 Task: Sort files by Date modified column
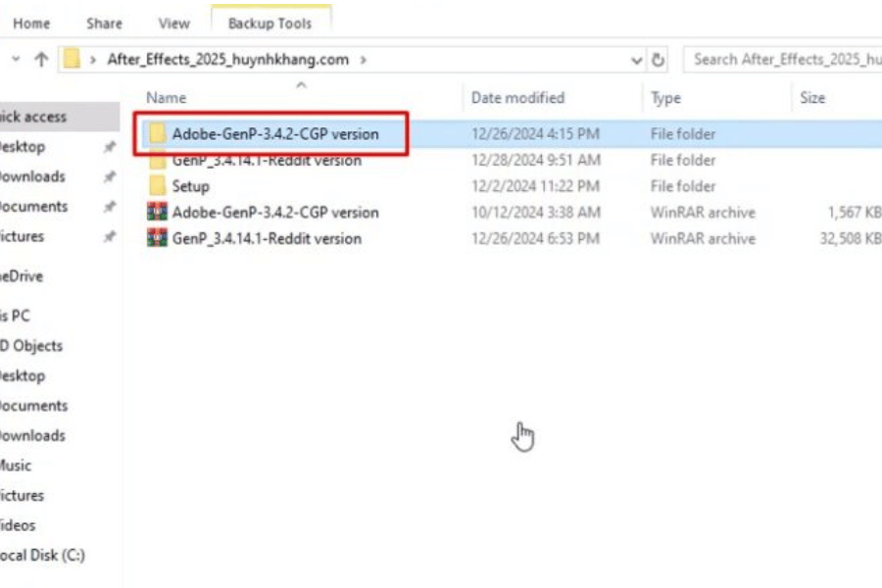click(517, 98)
